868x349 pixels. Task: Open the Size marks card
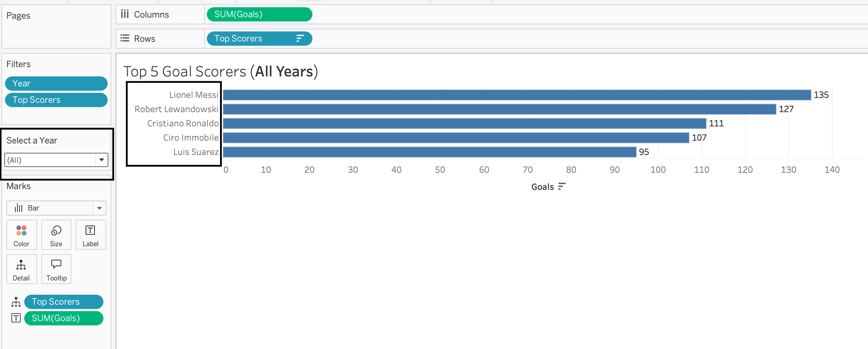(x=56, y=235)
